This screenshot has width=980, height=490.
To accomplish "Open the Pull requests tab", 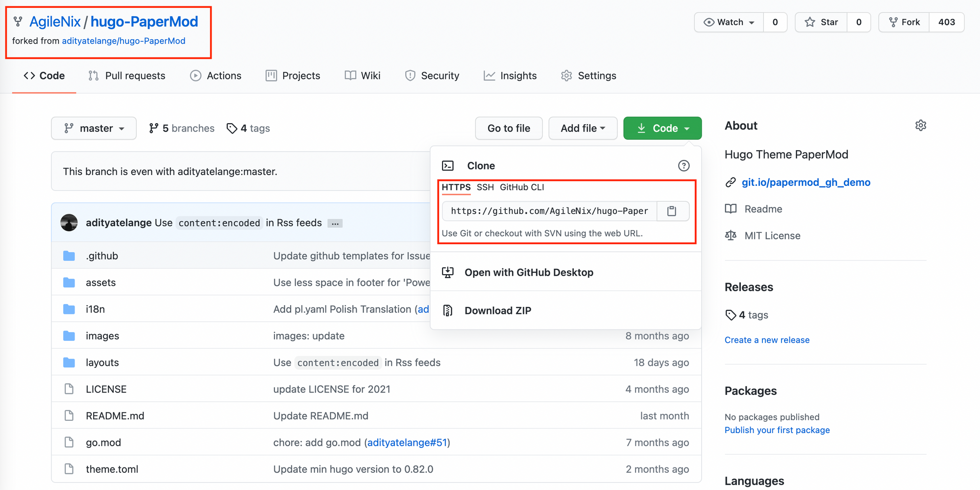I will [127, 76].
